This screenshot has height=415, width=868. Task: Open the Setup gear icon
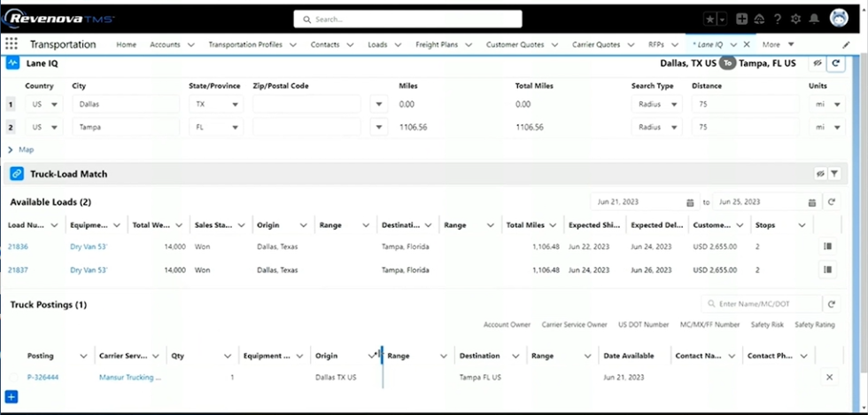click(795, 19)
